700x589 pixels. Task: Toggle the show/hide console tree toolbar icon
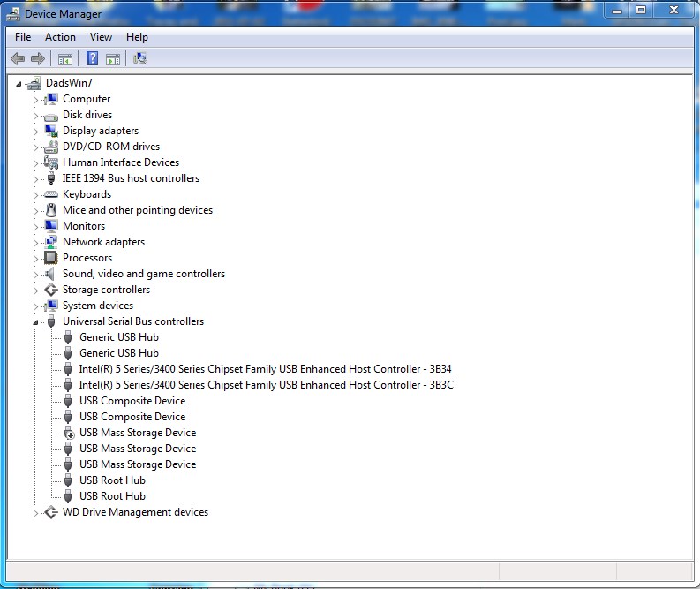point(65,59)
